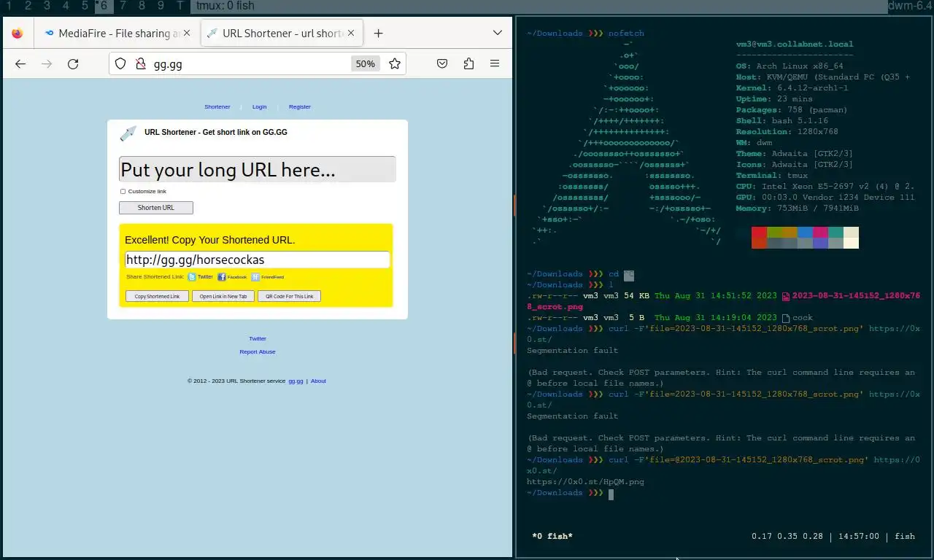Image resolution: width=934 pixels, height=560 pixels.
Task: Click the 'Segmentation fault' first output line
Action: [573, 351]
